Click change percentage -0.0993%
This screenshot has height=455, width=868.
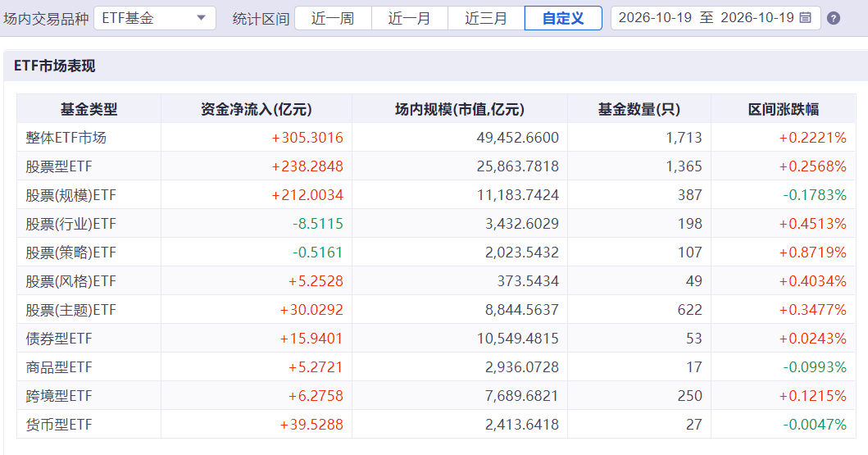pos(814,367)
